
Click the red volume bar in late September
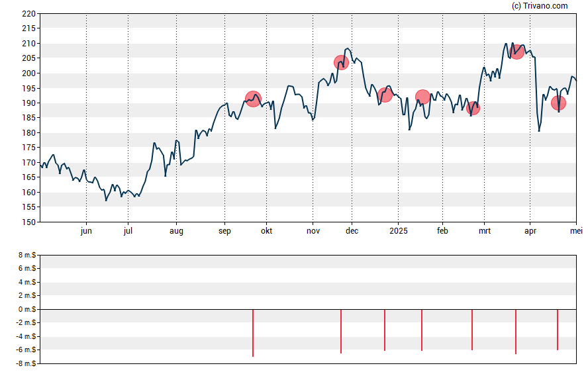[x=253, y=333]
